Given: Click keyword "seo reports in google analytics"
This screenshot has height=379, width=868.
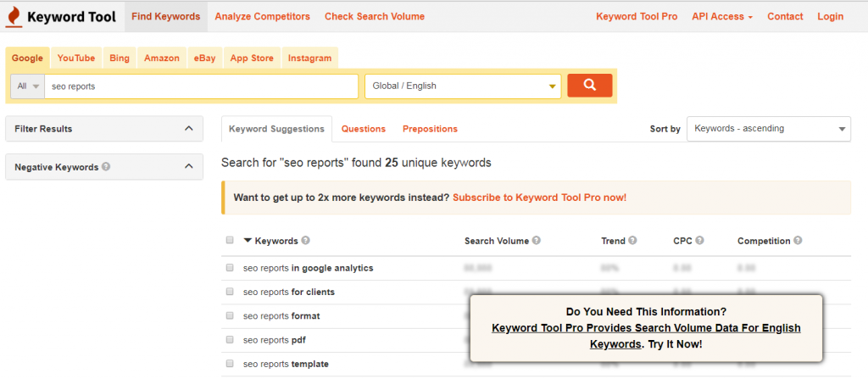Looking at the screenshot, I should click(x=309, y=268).
